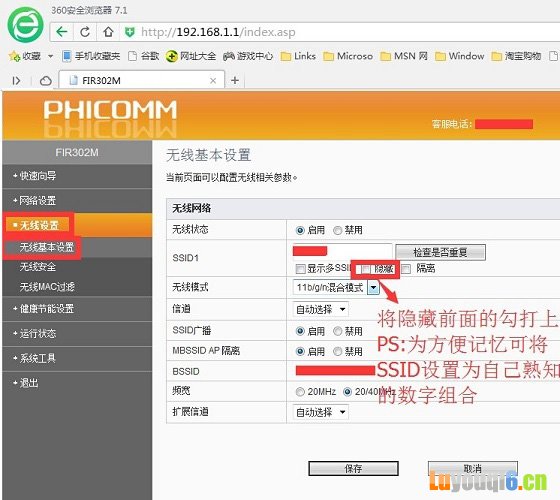Viewport: 560px width, 500px height.
Task: Click the 保存 button
Action: pyautogui.click(x=353, y=468)
